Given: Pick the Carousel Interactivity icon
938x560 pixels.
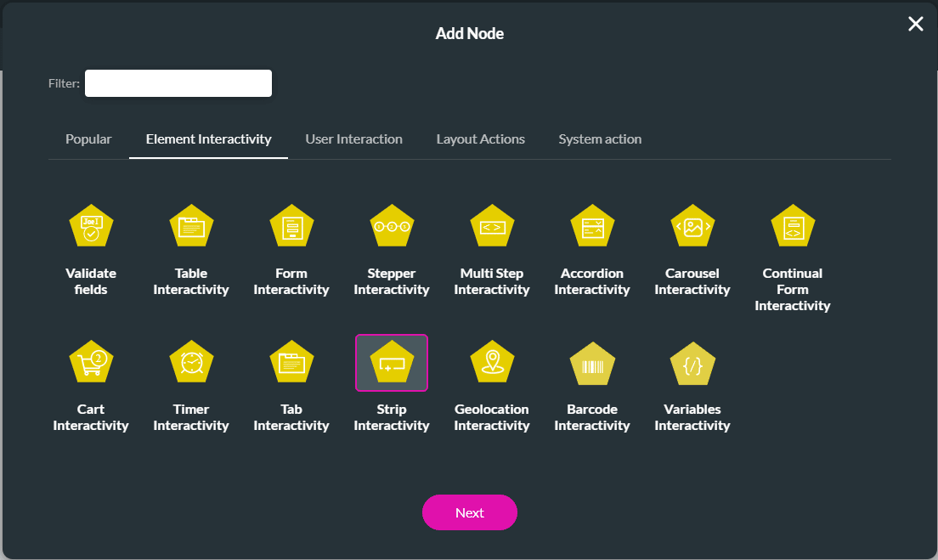Looking at the screenshot, I should click(692, 228).
